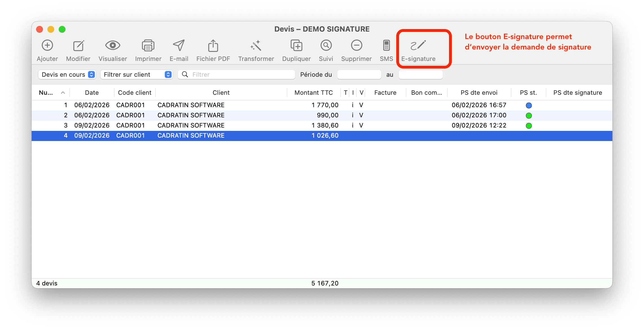Click the Ajouter plus icon
644x330 pixels.
[x=47, y=45]
